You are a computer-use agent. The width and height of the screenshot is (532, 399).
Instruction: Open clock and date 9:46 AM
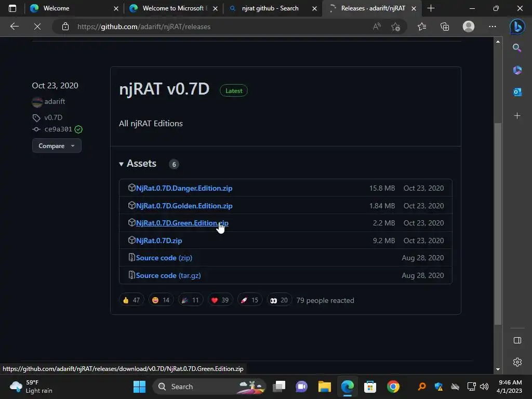[x=509, y=387]
